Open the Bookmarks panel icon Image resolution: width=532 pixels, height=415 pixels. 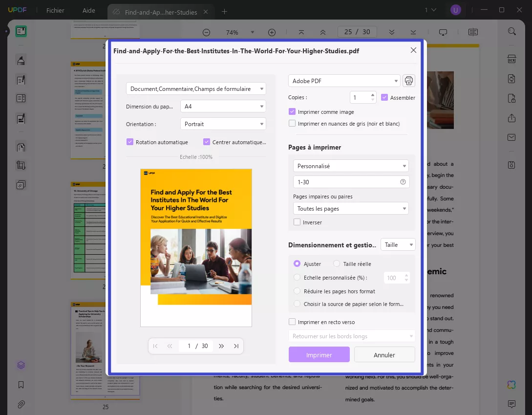tap(20, 385)
